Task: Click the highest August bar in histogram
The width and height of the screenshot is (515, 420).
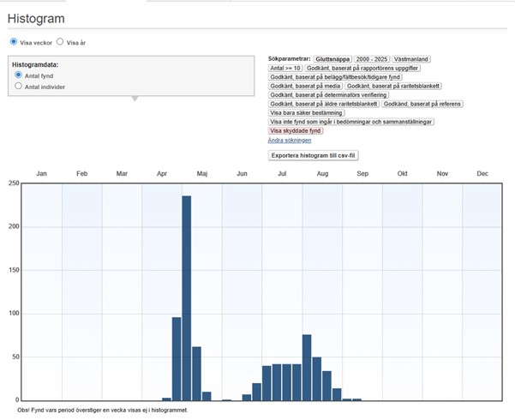Action: point(307,367)
